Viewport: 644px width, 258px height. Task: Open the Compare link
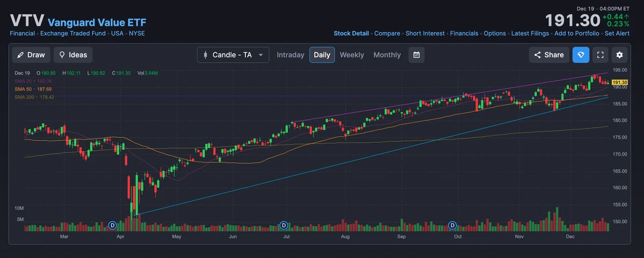pos(387,33)
